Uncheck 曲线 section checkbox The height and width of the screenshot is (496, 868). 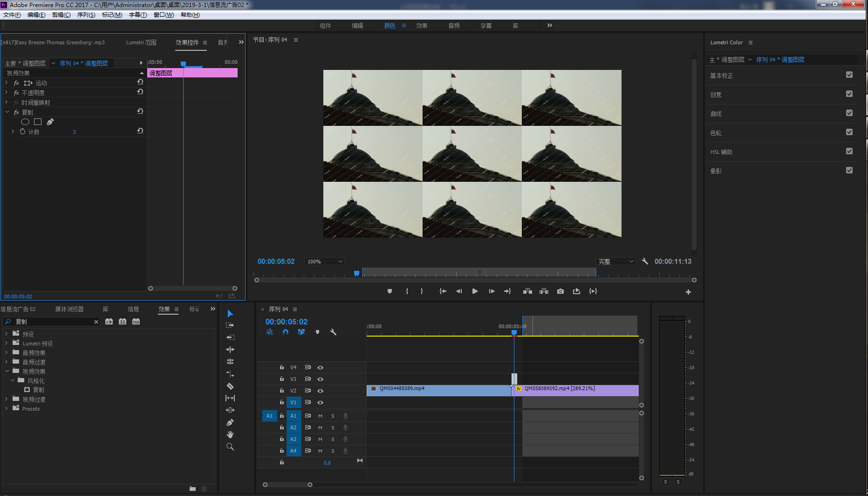(849, 113)
